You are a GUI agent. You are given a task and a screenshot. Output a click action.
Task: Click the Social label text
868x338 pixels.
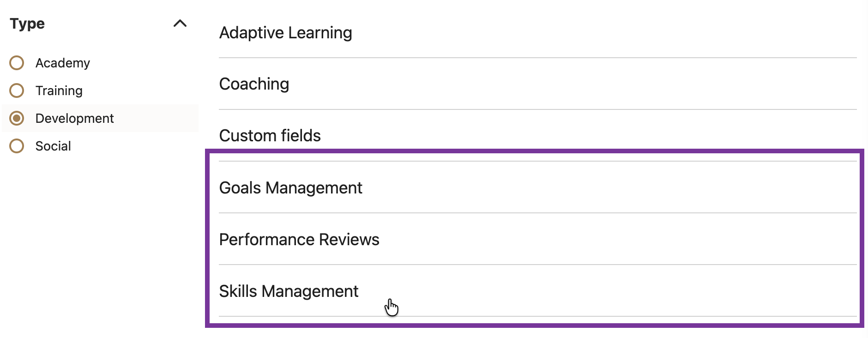click(53, 146)
